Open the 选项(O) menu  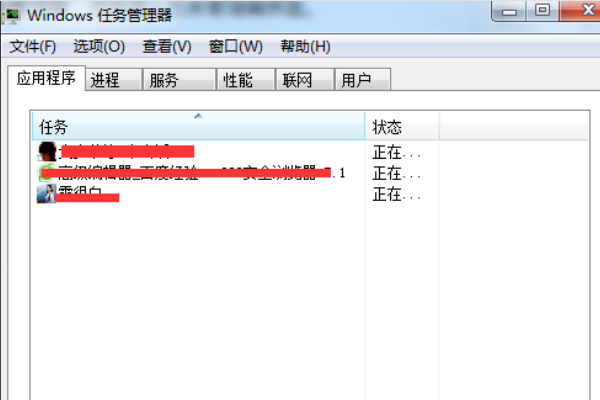coord(99,47)
